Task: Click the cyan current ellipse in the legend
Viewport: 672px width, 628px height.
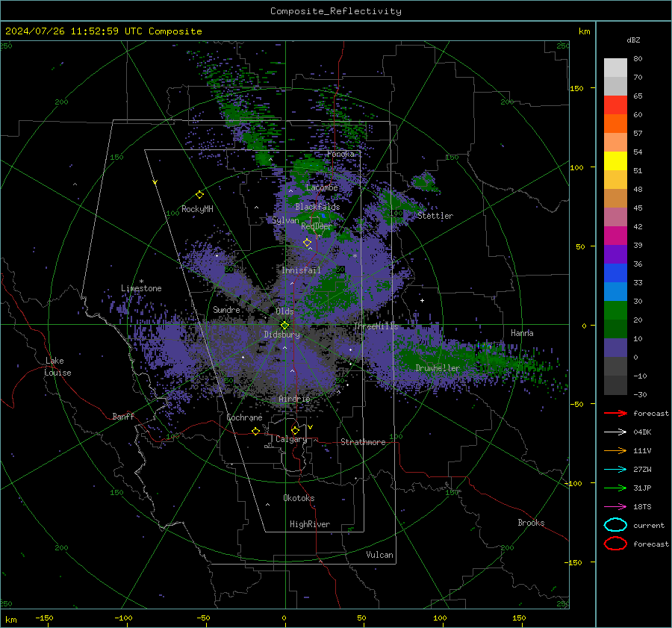Action: click(615, 525)
